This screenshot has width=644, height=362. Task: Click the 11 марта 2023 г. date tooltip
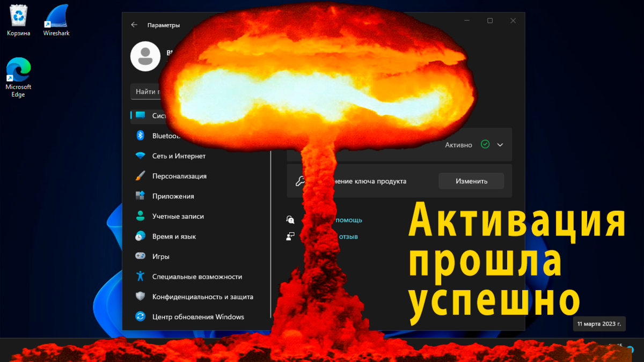coord(599,324)
